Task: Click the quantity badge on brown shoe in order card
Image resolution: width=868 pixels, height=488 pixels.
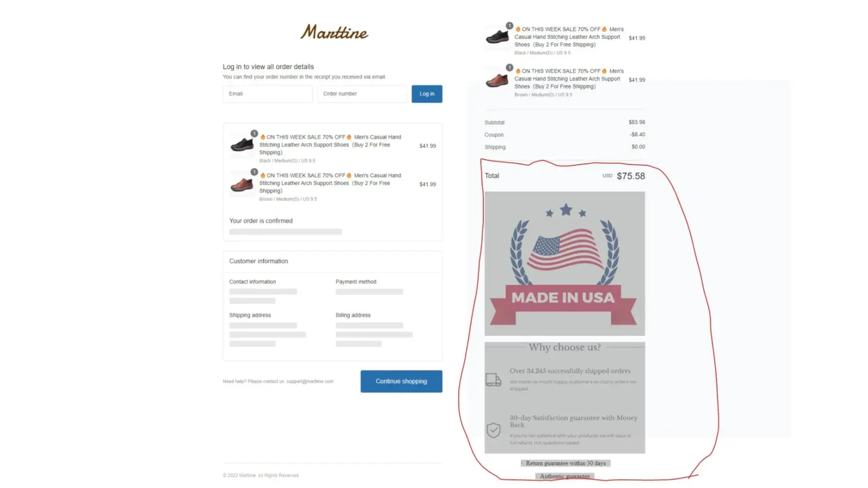Action: 254,172
